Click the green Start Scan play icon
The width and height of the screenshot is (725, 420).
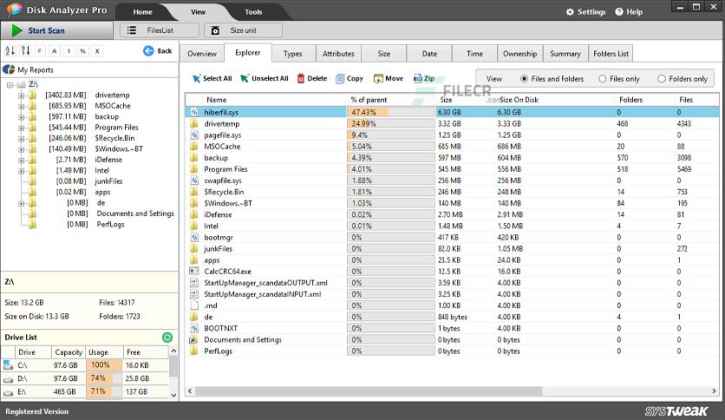pos(17,31)
